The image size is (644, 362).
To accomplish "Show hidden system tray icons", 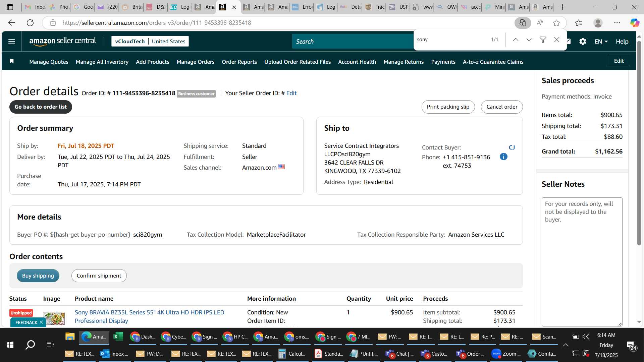I will pyautogui.click(x=566, y=345).
